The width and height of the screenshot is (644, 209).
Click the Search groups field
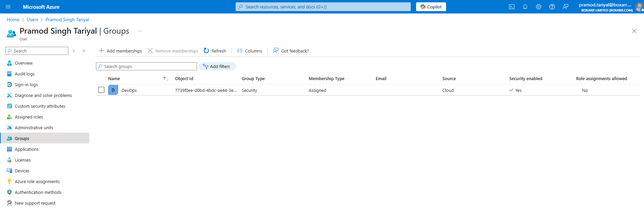click(146, 66)
